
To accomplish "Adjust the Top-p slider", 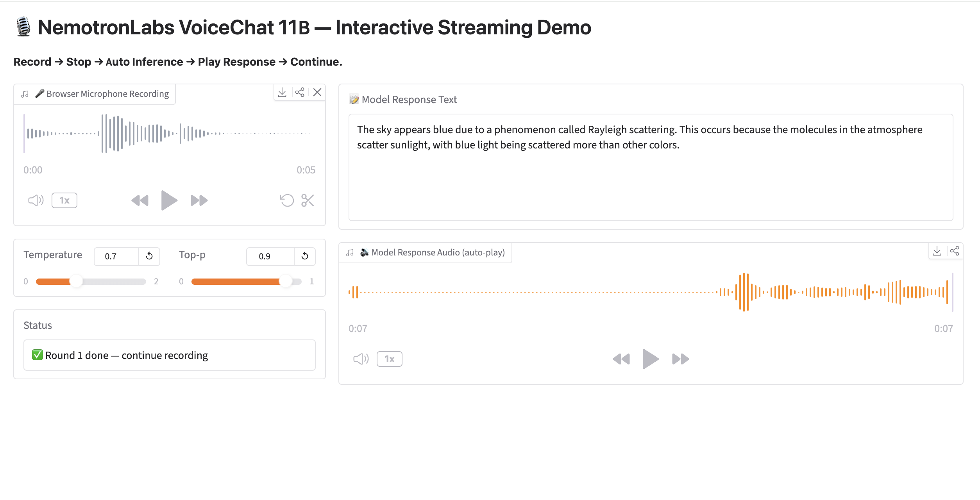I will point(246,281).
